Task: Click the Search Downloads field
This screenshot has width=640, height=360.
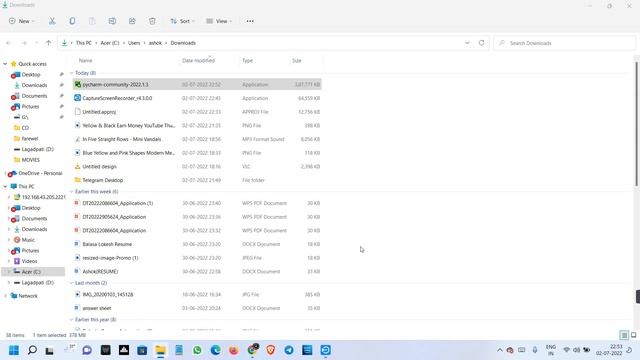Action: pyautogui.click(x=564, y=43)
